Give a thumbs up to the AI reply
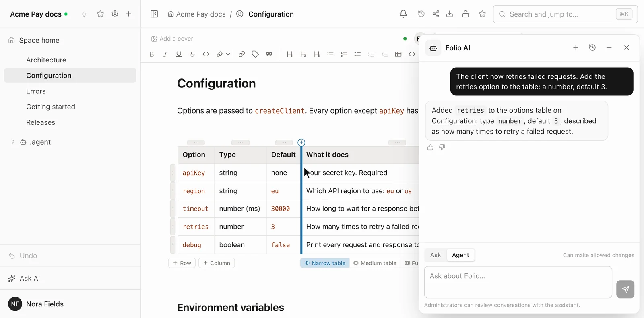Screen dimensions: 644x318 click(x=430, y=147)
